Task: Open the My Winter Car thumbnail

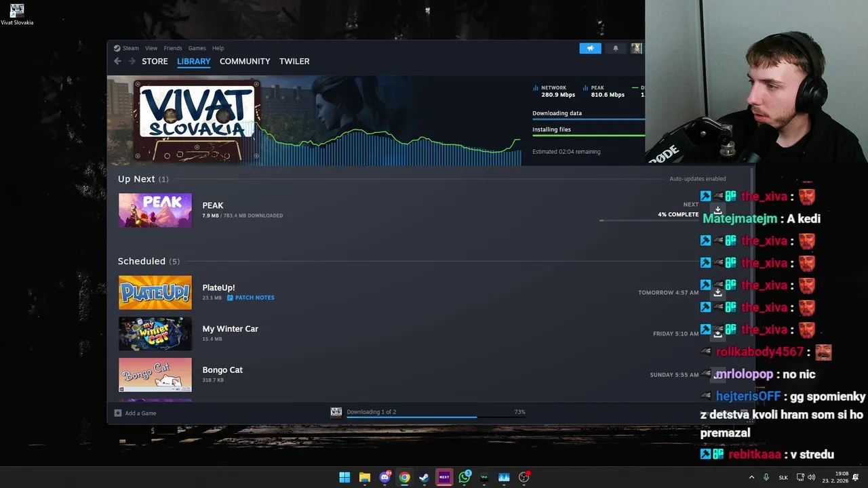Action: coord(155,333)
